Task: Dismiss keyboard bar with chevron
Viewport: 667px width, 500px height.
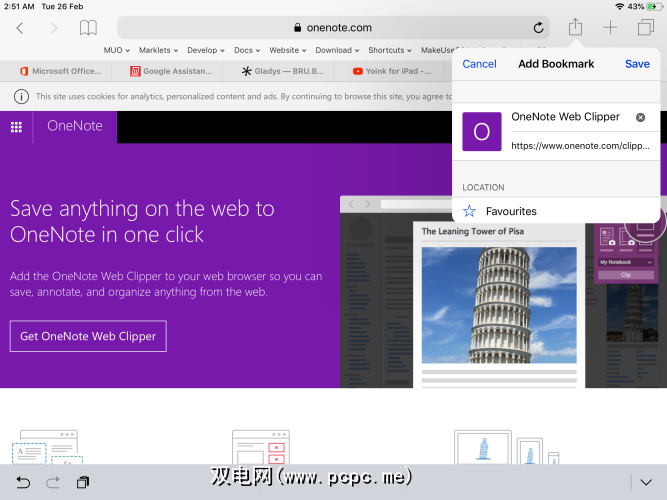Action: tap(646, 482)
